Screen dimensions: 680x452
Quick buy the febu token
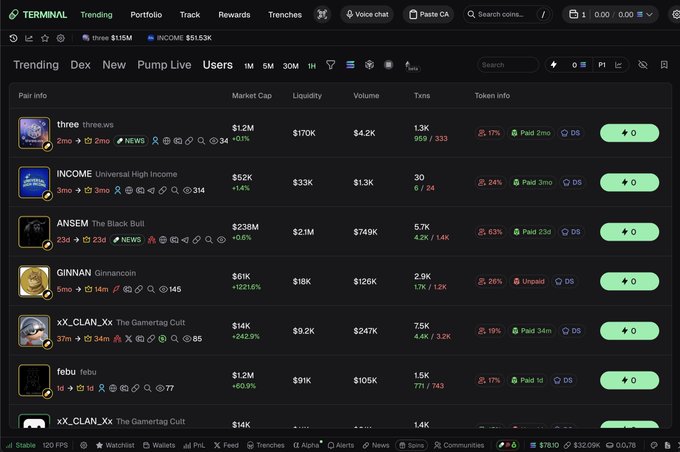629,380
